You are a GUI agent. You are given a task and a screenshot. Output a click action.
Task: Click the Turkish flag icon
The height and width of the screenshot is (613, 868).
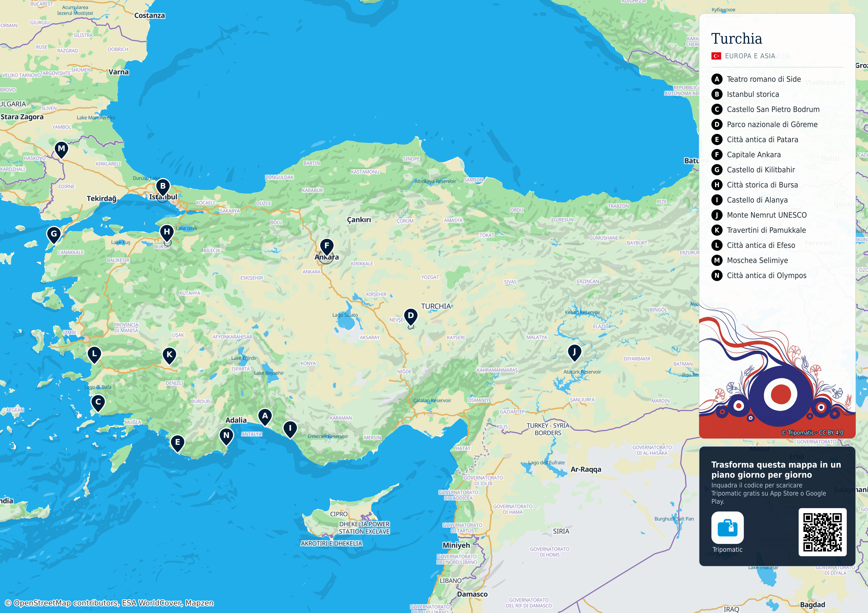click(716, 56)
